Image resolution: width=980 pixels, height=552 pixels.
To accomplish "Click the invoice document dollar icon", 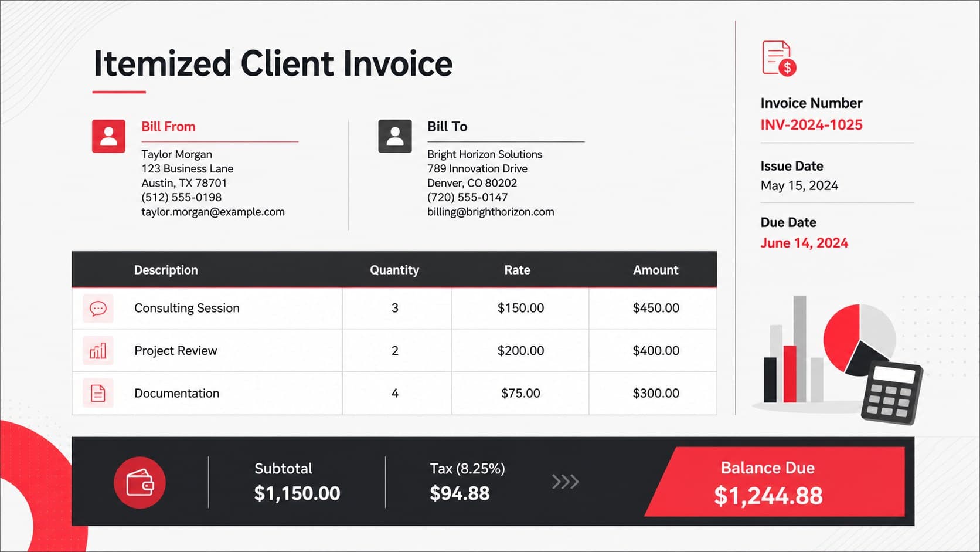I will click(x=779, y=58).
